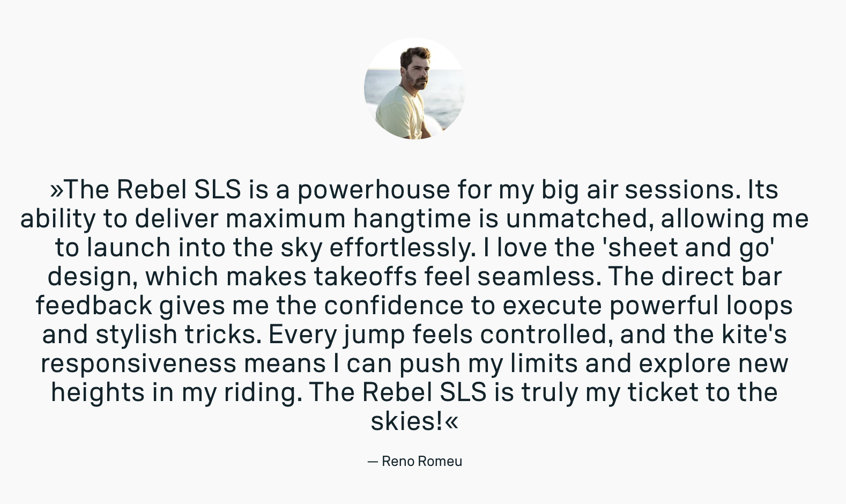Viewport: 846px width, 504px height.
Task: Click the circular testimonial profile photo
Action: [x=414, y=88]
